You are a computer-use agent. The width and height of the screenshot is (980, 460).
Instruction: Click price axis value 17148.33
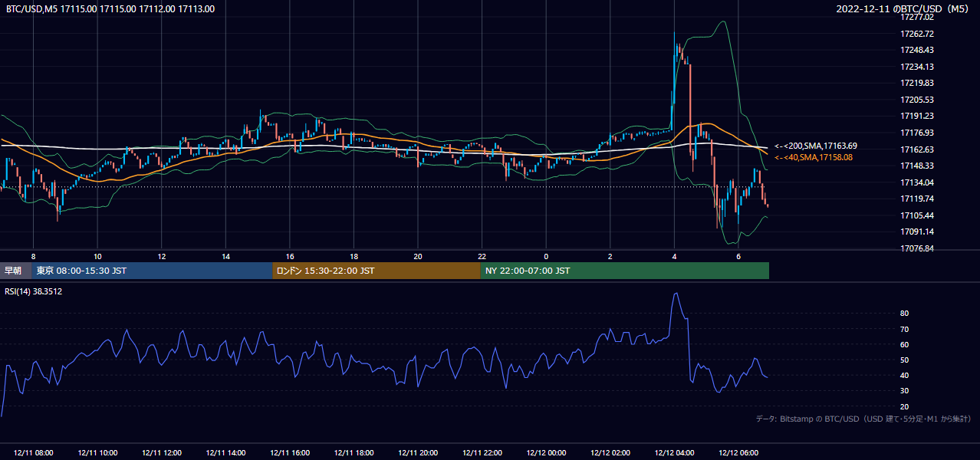[x=917, y=166]
